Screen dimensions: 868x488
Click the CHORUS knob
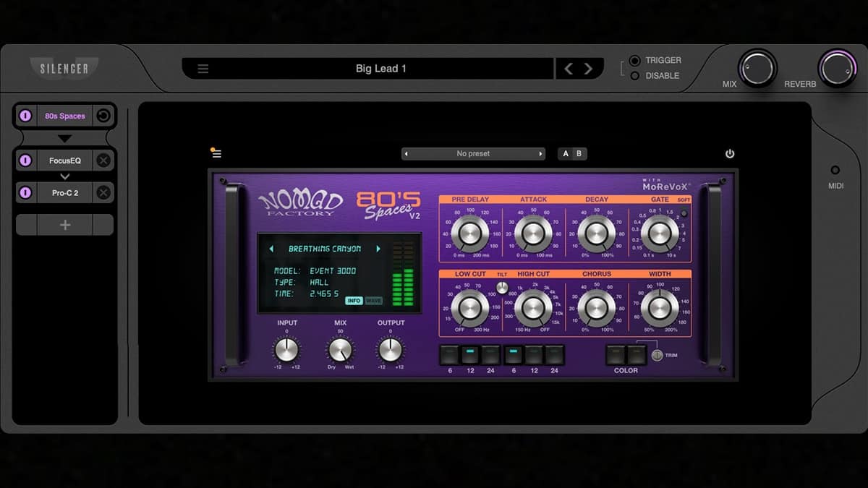click(x=596, y=308)
